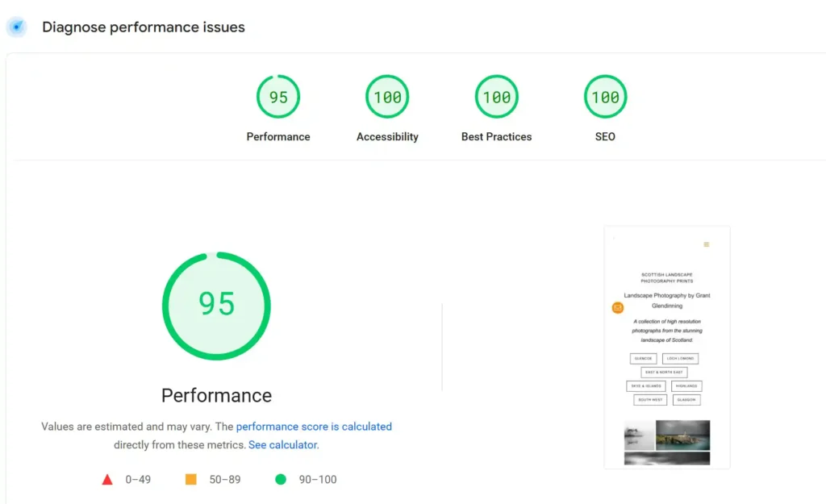Open the lighthouse coastal photo thumbnail
826x504 pixels.
click(682, 435)
